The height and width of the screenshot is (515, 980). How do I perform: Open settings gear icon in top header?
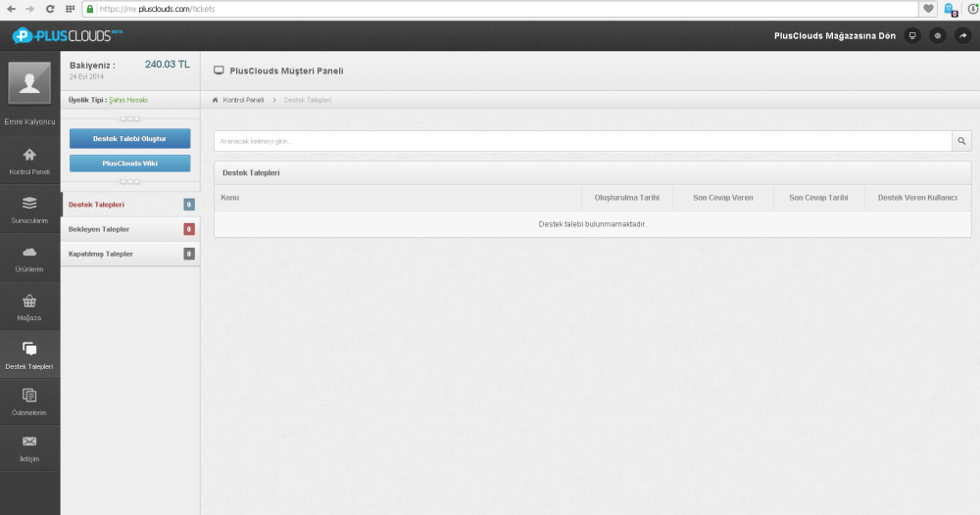pyautogui.click(x=938, y=35)
